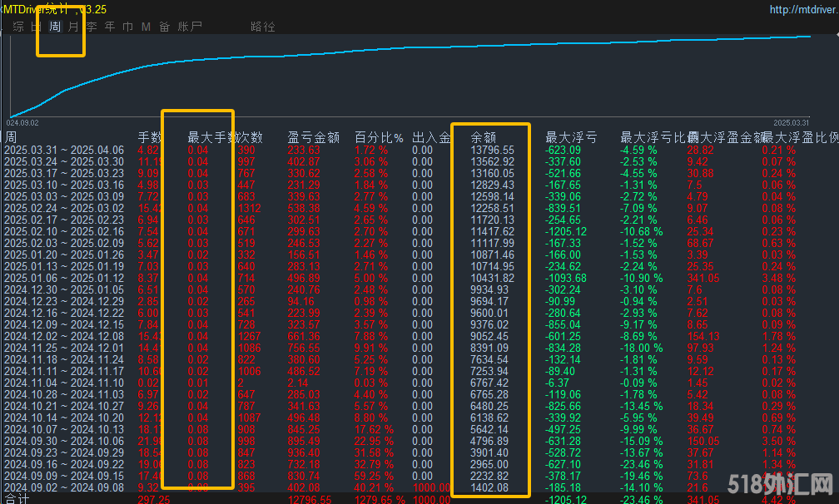Click the 盈亏金额 column header
Image resolution: width=839 pixels, height=504 pixels.
click(314, 137)
